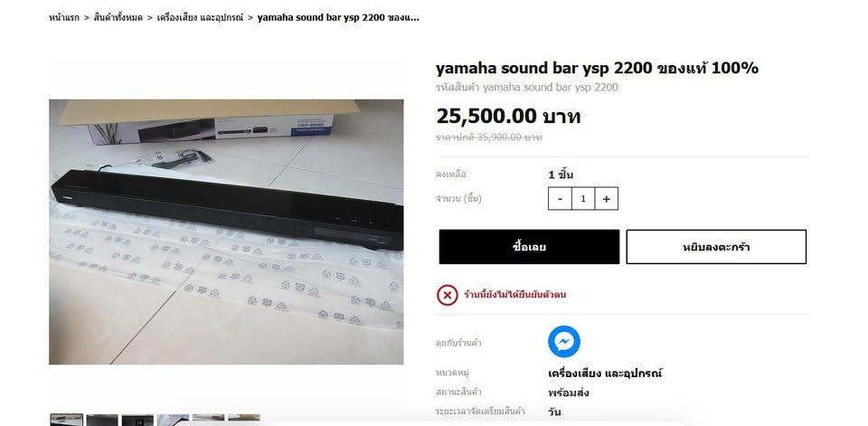
Task: Click the black ซื้อเลย buy-now button
Action: pyautogui.click(x=529, y=247)
